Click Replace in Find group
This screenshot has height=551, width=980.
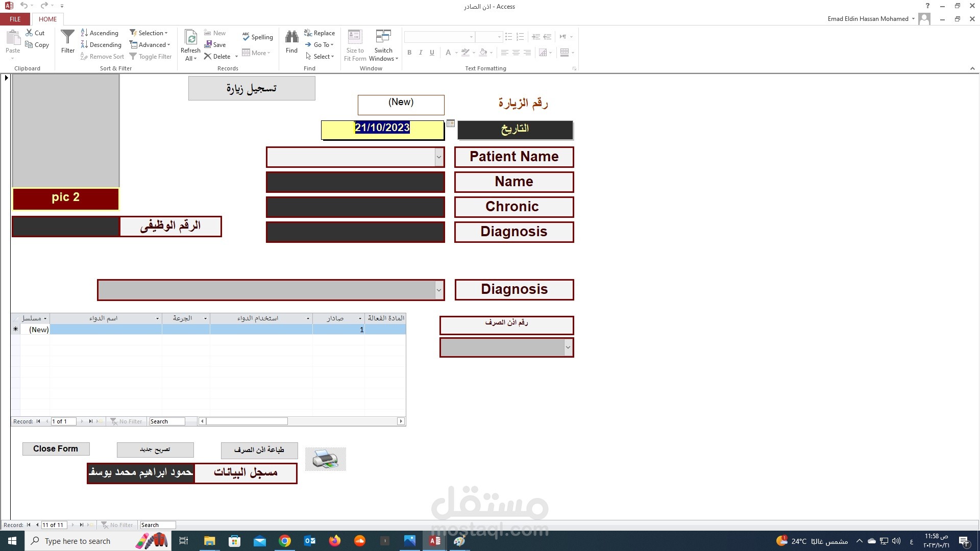click(320, 33)
